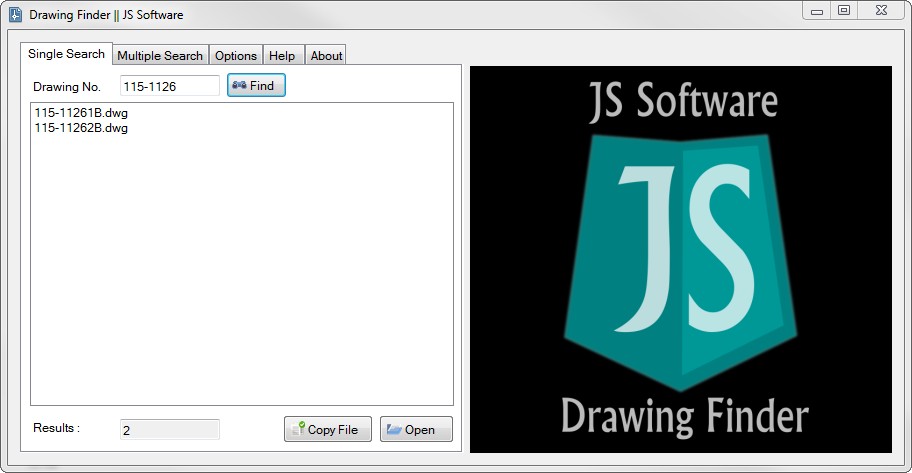Click the Results : label

coord(56,428)
